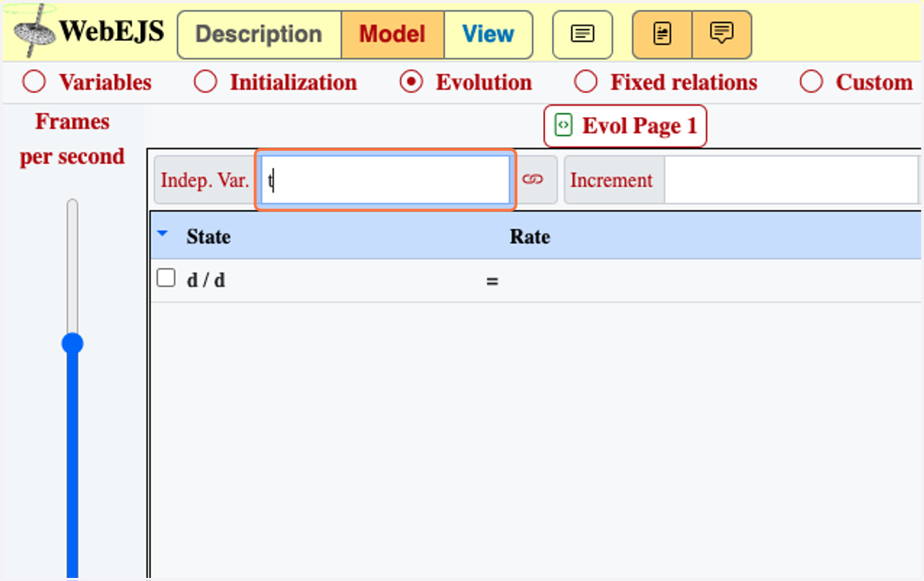Viewport: 924px width, 581px height.
Task: Click the WebEJS logo icon
Action: coord(35,32)
